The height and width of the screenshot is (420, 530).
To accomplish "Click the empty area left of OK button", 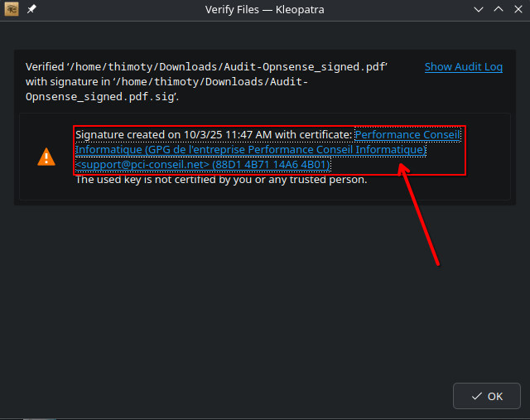I will (248, 396).
